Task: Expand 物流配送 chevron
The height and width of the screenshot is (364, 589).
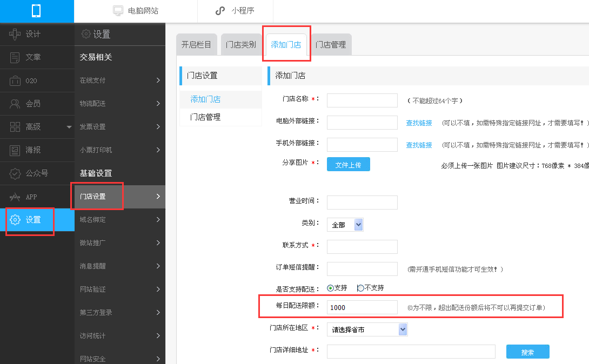Action: [x=158, y=104]
